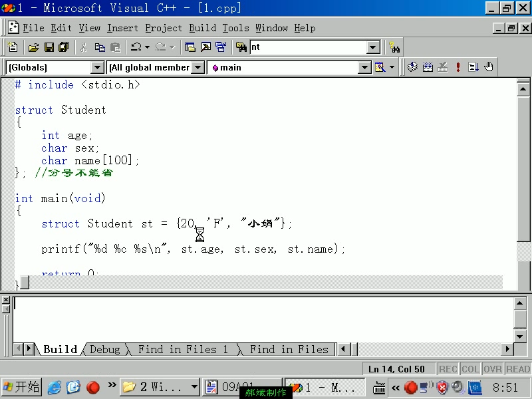Open the Insert menu
This screenshot has height=399, width=532.
[122, 28]
